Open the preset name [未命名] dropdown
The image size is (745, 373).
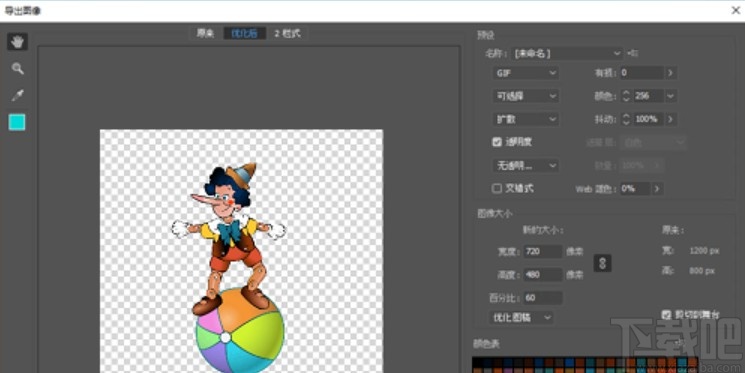[x=567, y=53]
